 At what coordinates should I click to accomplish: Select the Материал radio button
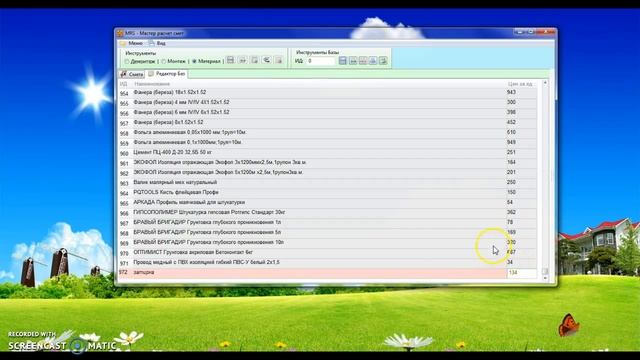click(207, 61)
